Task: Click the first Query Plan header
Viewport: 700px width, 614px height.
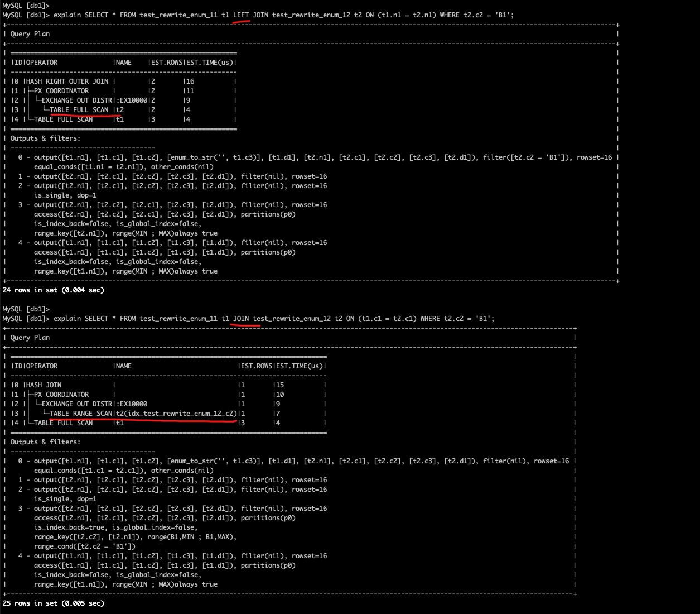Action: [x=30, y=34]
